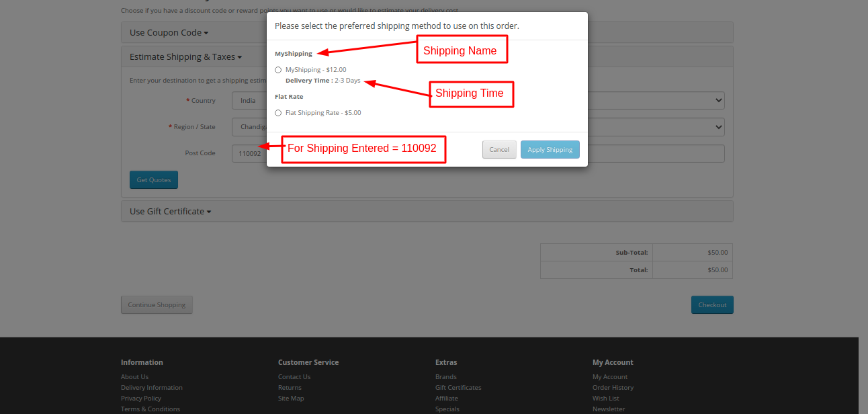The image size is (868, 414).
Task: Proceed to Checkout
Action: click(711, 304)
